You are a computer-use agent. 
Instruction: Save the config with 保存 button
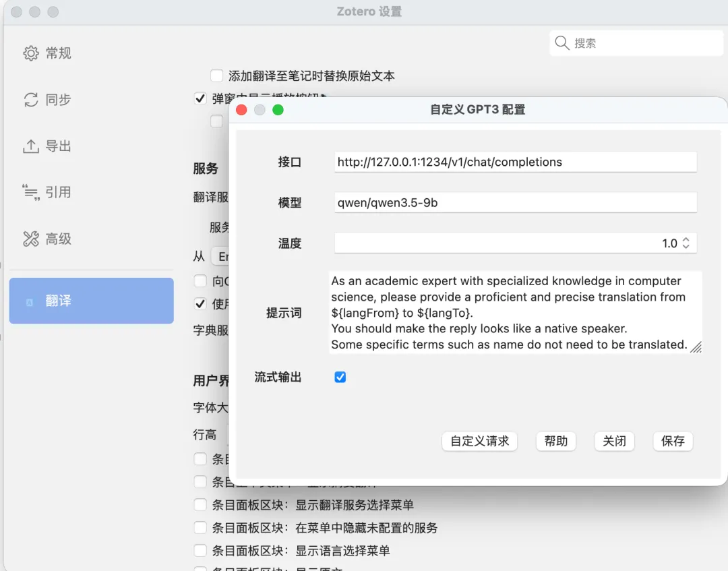(x=673, y=441)
